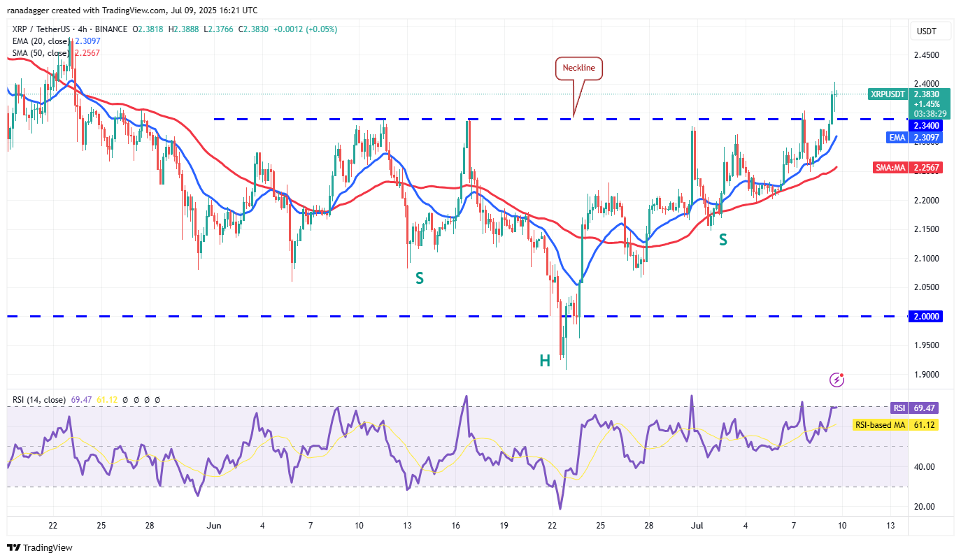
Task: Select the SMA:MA tag on price scale
Action: pos(890,168)
